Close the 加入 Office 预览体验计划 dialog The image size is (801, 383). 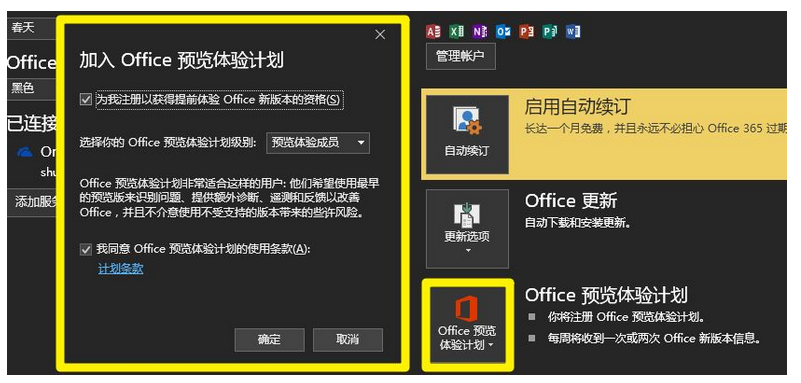tap(380, 34)
